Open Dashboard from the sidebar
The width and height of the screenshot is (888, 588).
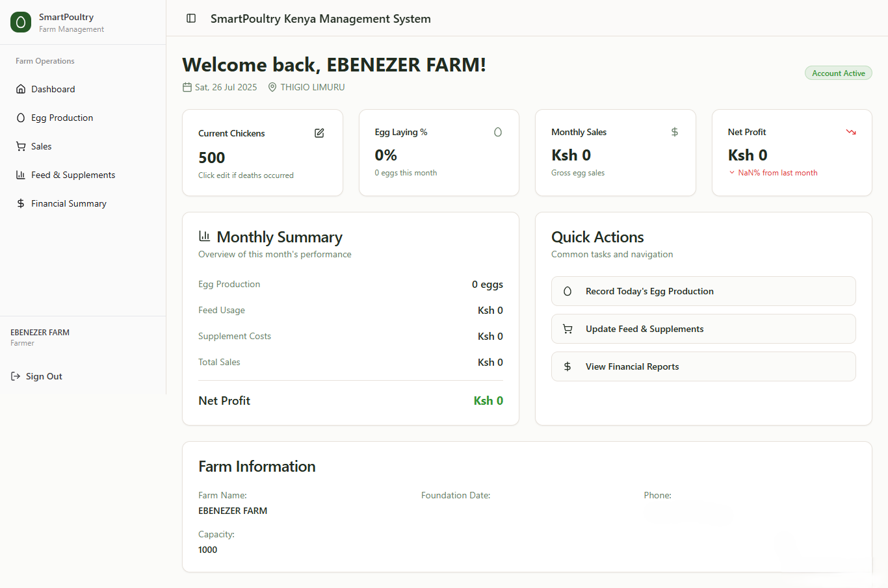pos(53,89)
